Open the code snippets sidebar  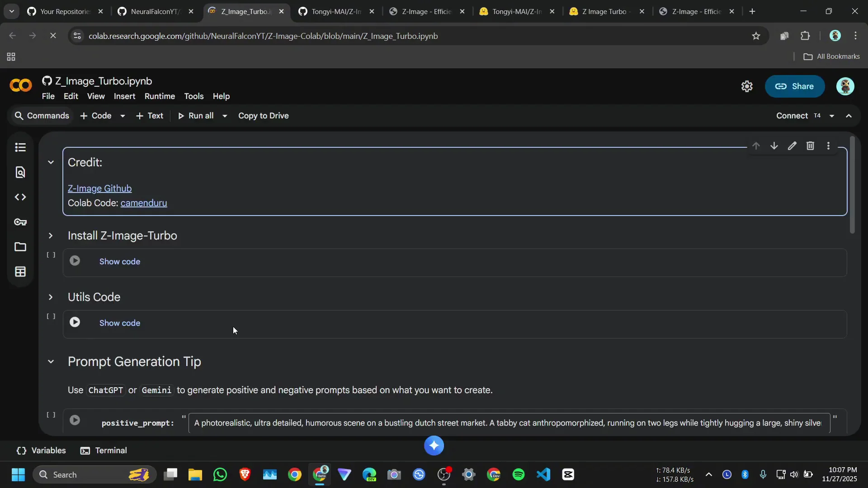(20, 197)
